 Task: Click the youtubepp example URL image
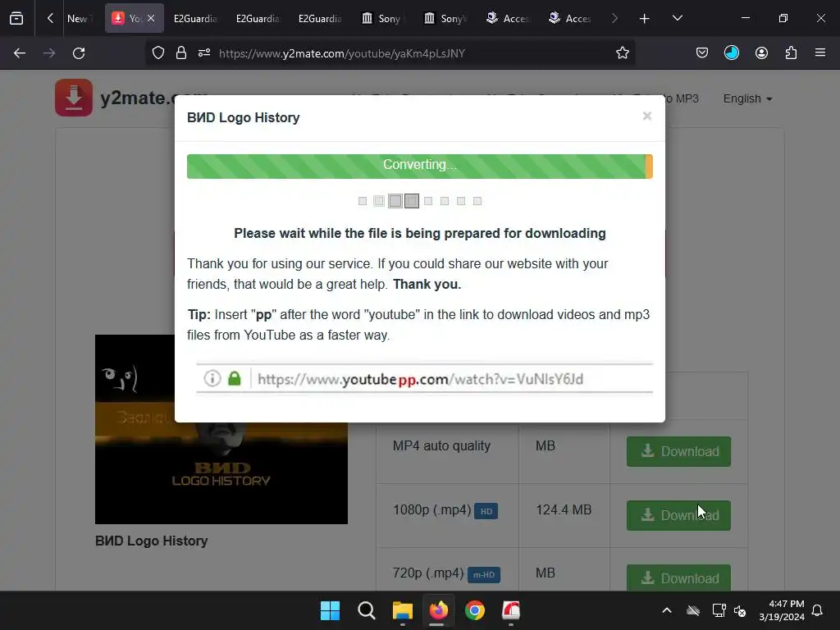[424, 379]
